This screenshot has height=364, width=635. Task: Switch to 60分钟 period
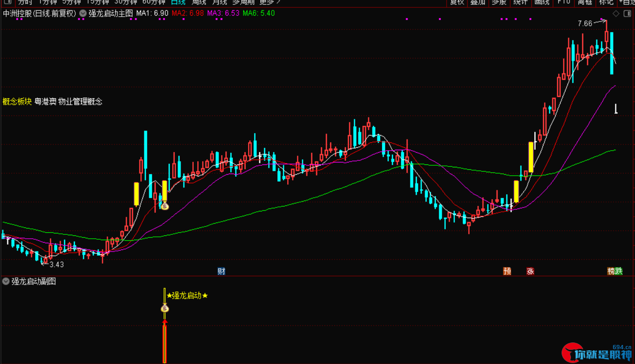tap(154, 2)
